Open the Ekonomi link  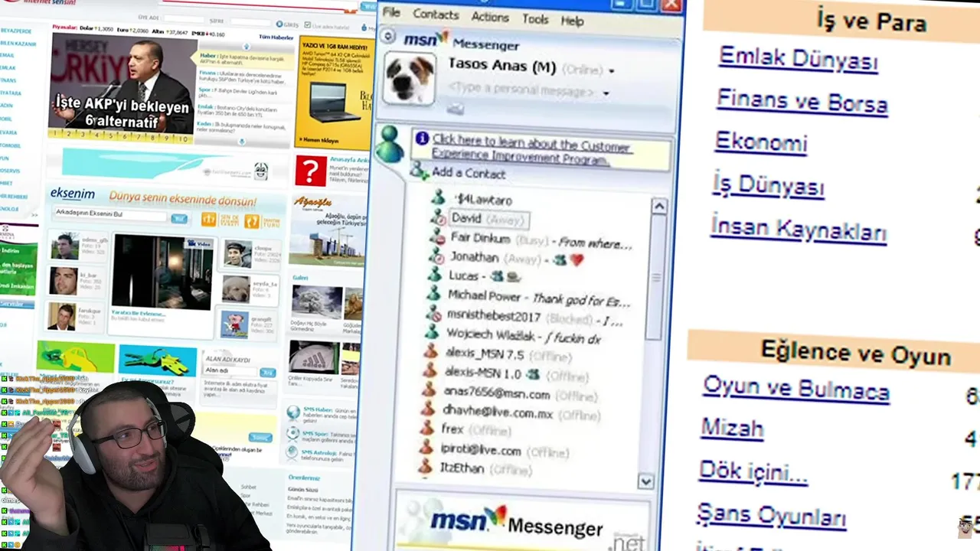click(761, 142)
